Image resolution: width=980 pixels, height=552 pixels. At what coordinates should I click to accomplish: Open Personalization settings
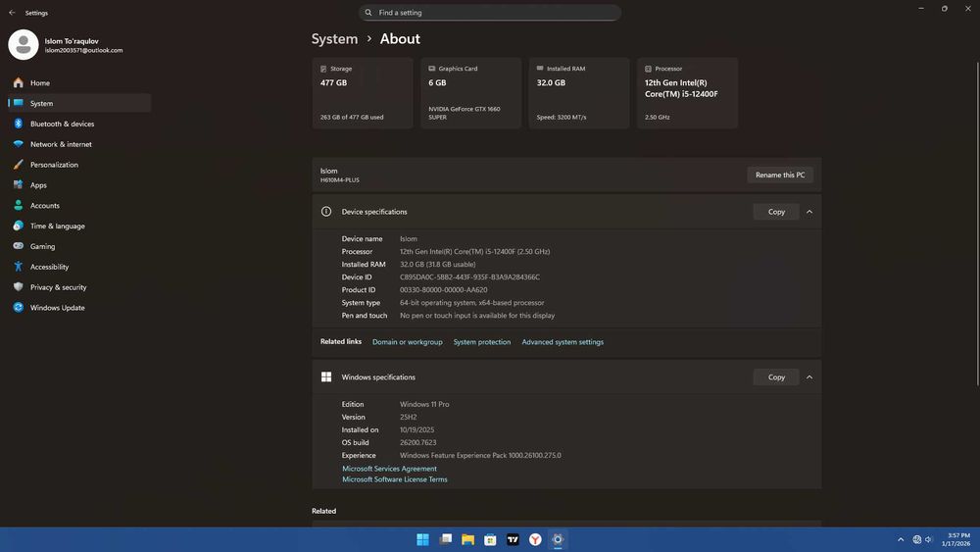pos(79,165)
